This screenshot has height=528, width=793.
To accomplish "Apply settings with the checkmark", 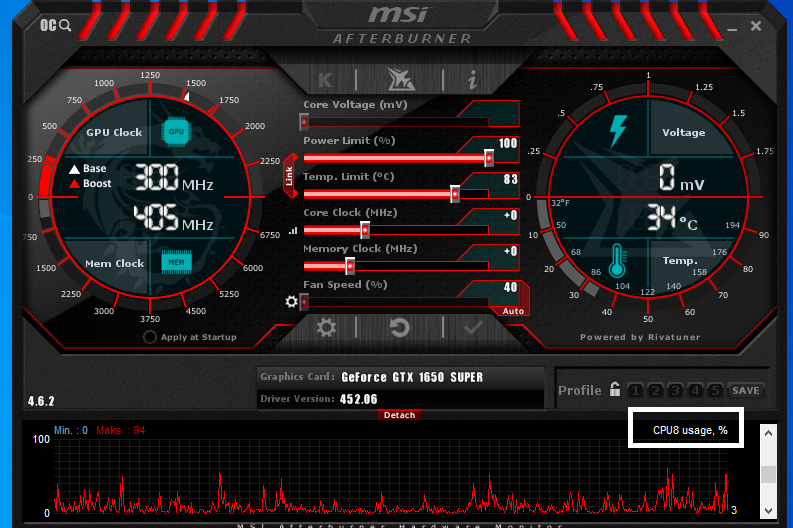I will pyautogui.click(x=473, y=328).
